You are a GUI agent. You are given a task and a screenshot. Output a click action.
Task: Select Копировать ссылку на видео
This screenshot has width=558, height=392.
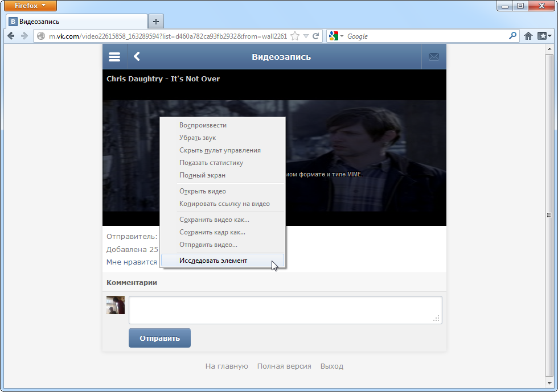(x=223, y=204)
